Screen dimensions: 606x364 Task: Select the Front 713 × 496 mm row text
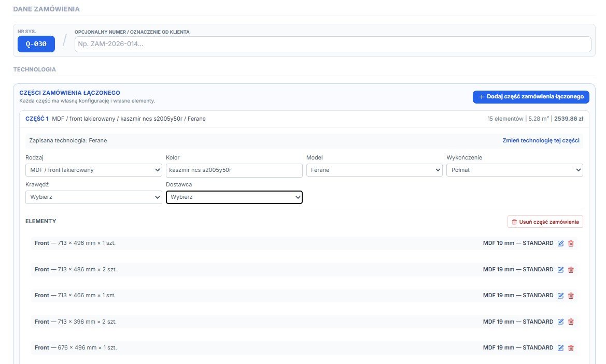click(75, 243)
